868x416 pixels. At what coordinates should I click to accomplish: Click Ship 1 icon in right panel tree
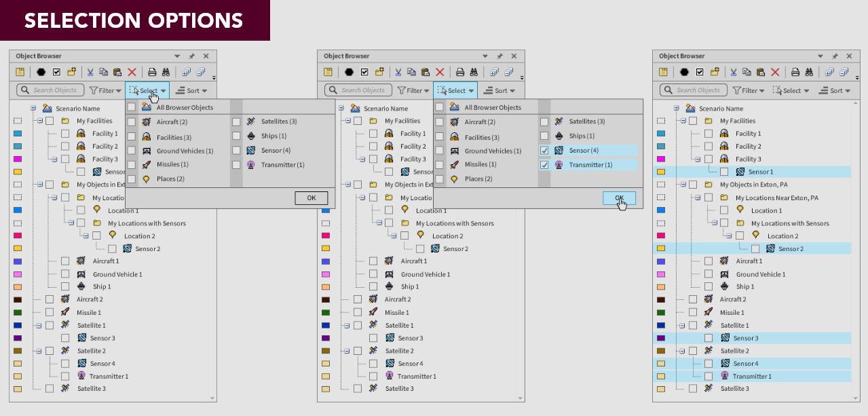(725, 286)
